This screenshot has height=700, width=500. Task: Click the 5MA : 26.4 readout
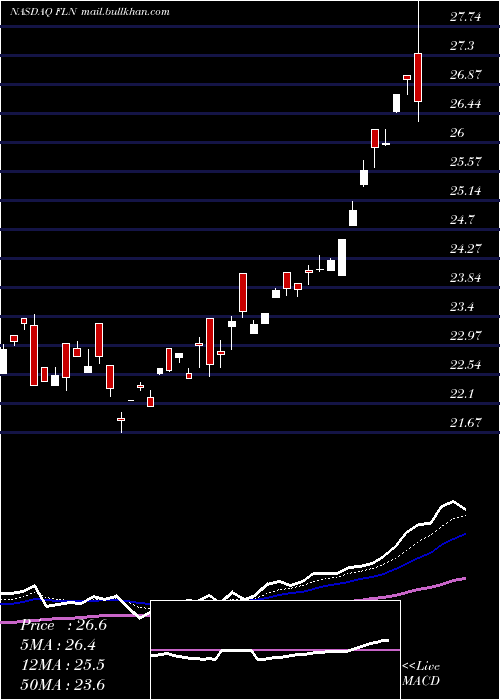pos(58,645)
